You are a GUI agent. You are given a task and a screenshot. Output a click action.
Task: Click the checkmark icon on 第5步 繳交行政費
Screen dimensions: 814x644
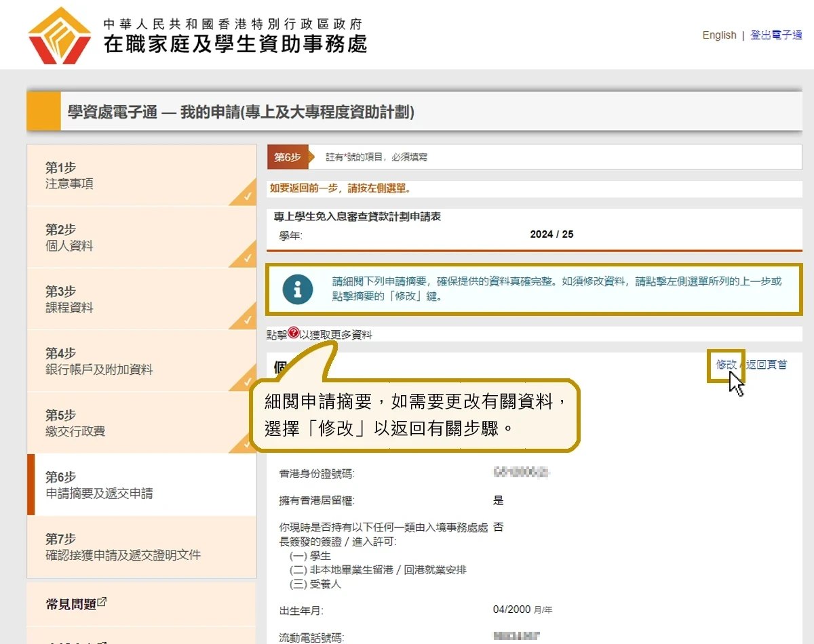point(246,445)
